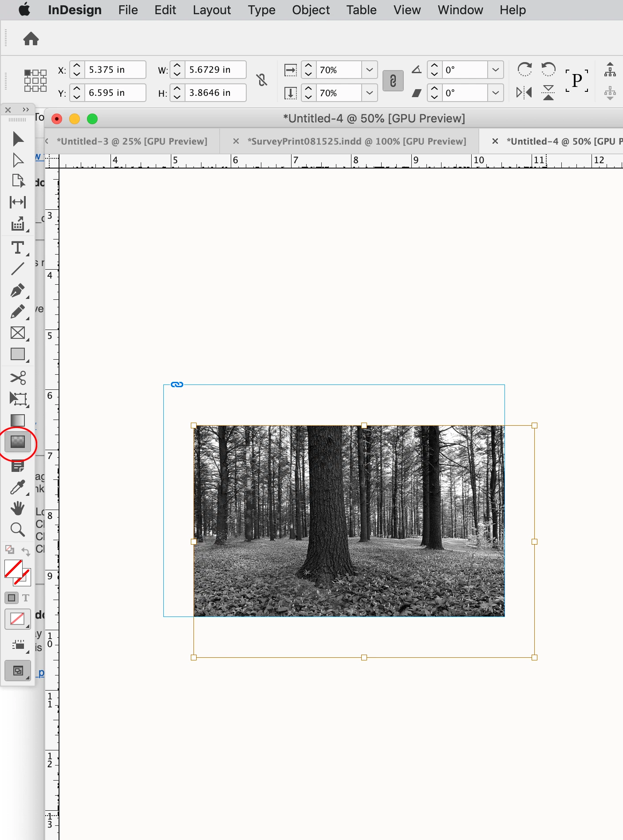Toggle screen mode button
Viewport: 623px width, 840px height.
click(x=18, y=671)
